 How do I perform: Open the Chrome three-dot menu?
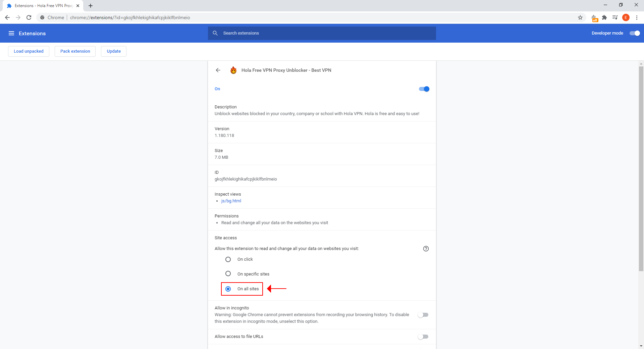tap(637, 17)
